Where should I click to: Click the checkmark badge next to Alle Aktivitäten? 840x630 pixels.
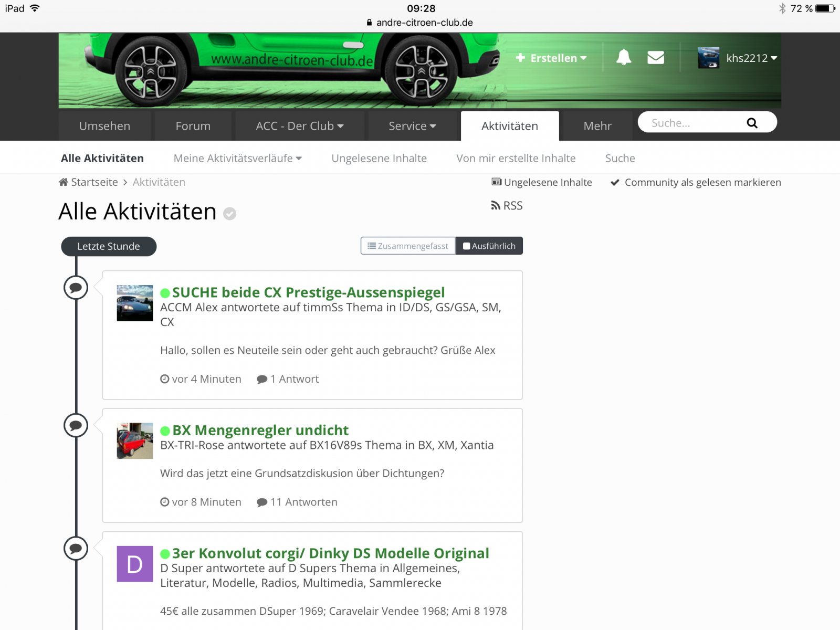(x=229, y=213)
